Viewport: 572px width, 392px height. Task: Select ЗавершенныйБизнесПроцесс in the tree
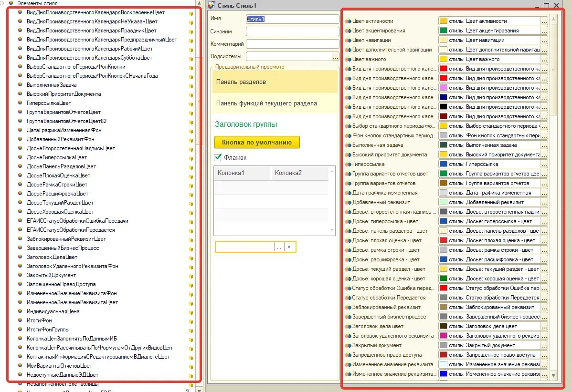[63, 248]
